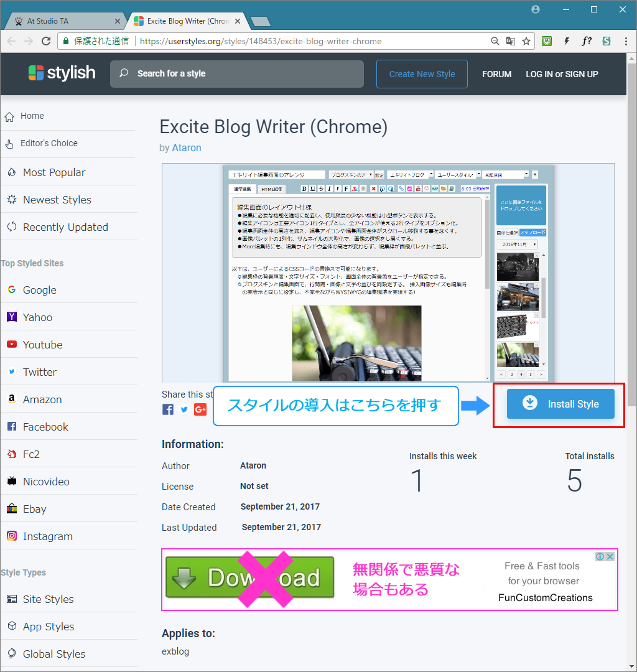Screen dimensions: 637x672
Task: Click the browser address bar URL
Action: click(261, 41)
